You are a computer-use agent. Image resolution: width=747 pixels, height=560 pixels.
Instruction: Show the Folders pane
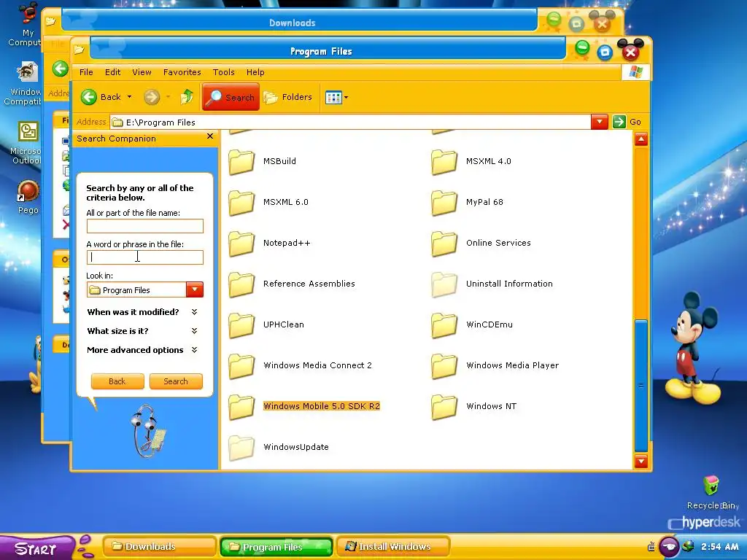(x=287, y=97)
